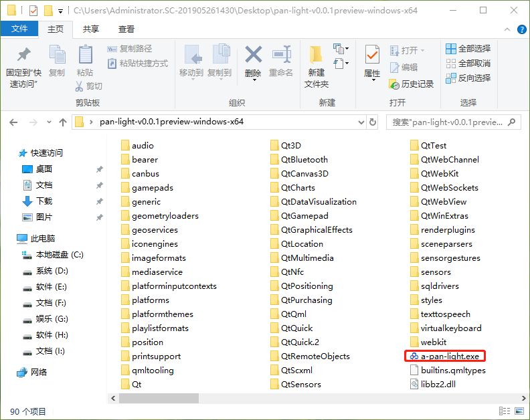The height and width of the screenshot is (420, 530).
Task: Open the History button in the ribbon
Action: coord(412,84)
